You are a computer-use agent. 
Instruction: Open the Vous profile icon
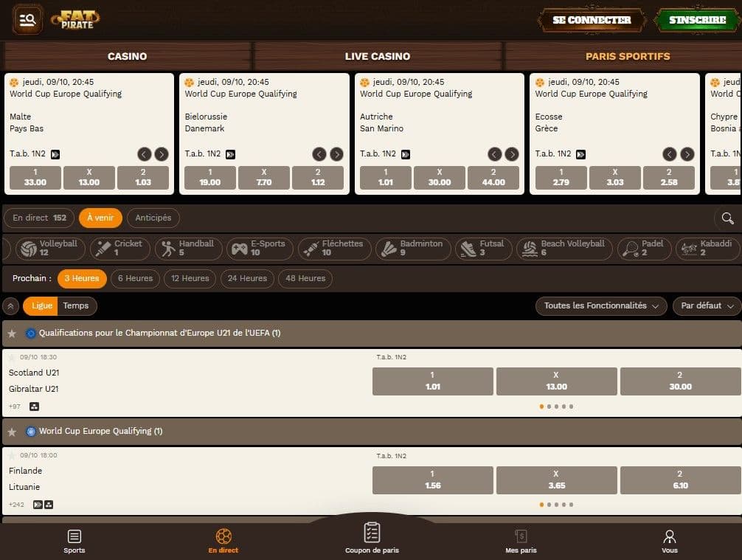click(669, 541)
